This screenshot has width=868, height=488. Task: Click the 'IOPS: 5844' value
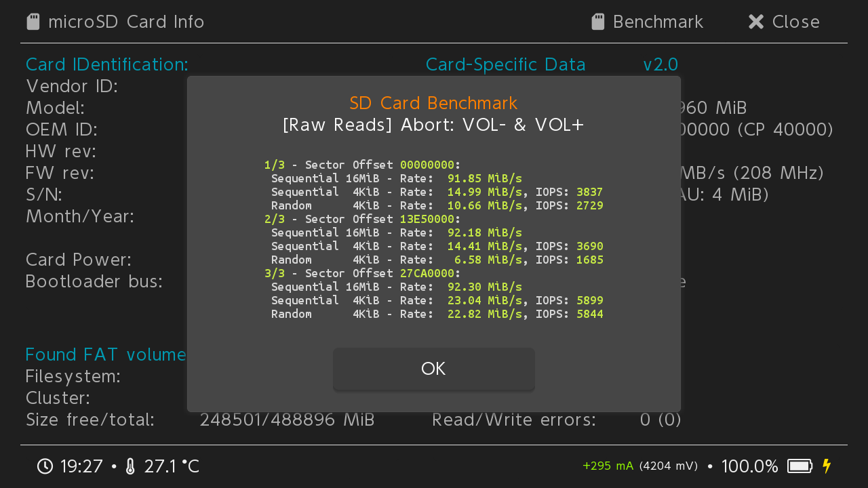point(570,314)
